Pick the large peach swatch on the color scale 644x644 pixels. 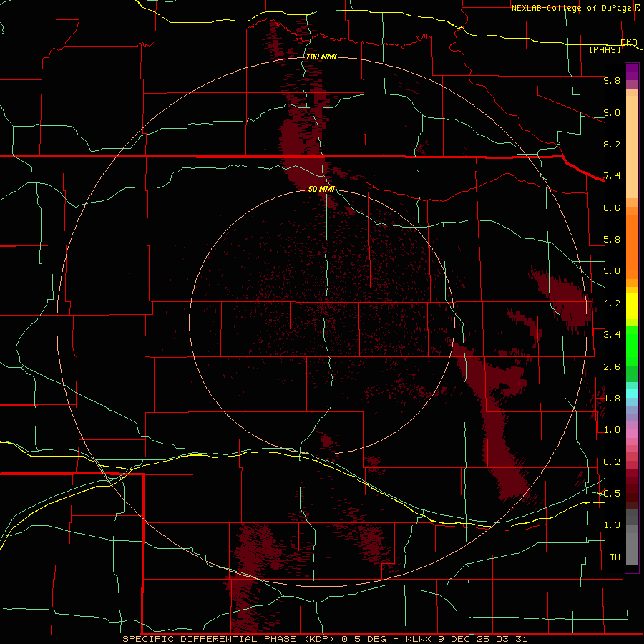point(632,147)
